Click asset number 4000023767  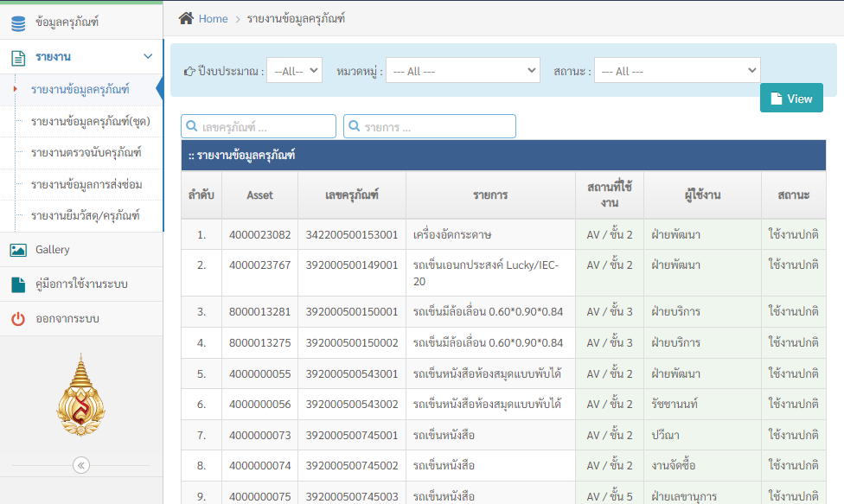click(x=260, y=265)
